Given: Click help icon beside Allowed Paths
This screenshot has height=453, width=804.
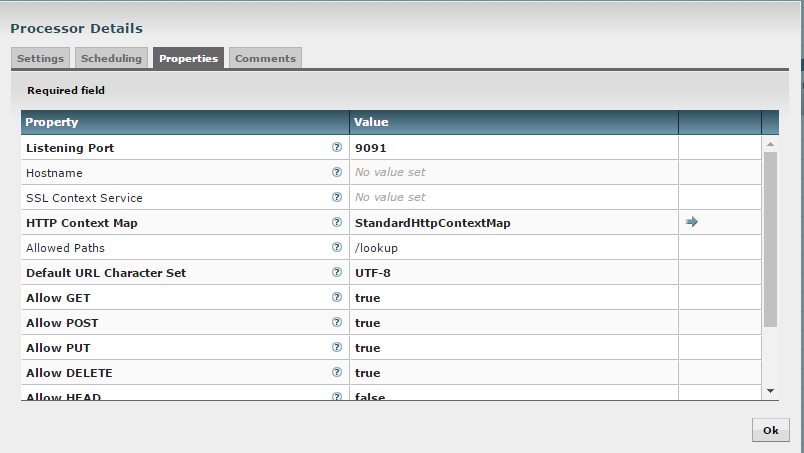Looking at the screenshot, I should (x=337, y=247).
